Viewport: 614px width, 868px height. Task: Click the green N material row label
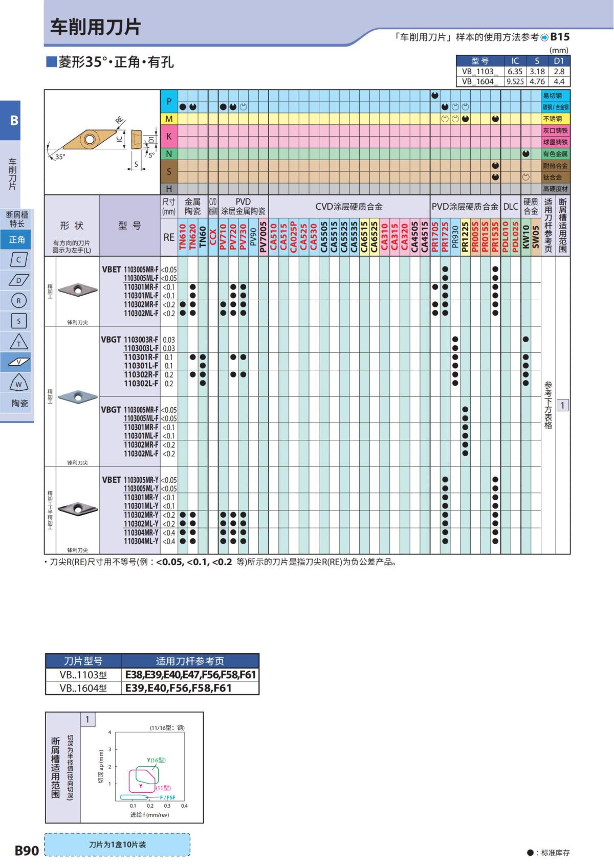click(169, 153)
